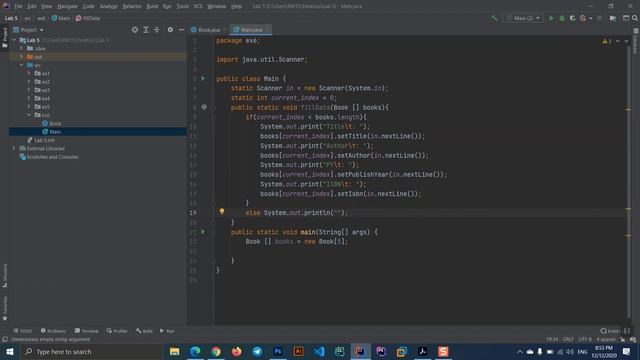Toggle the Project side tool window tab
Screen dimensions: 640x360
[x=5, y=37]
